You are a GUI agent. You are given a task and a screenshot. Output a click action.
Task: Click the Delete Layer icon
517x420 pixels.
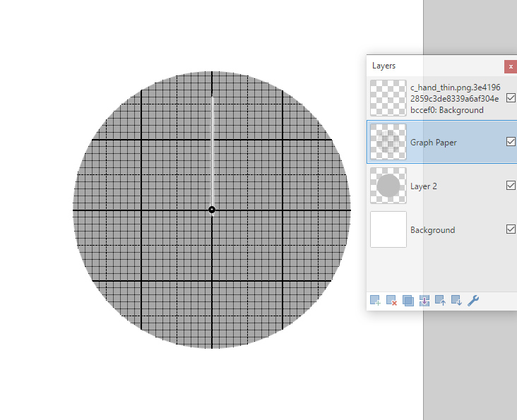click(x=391, y=301)
